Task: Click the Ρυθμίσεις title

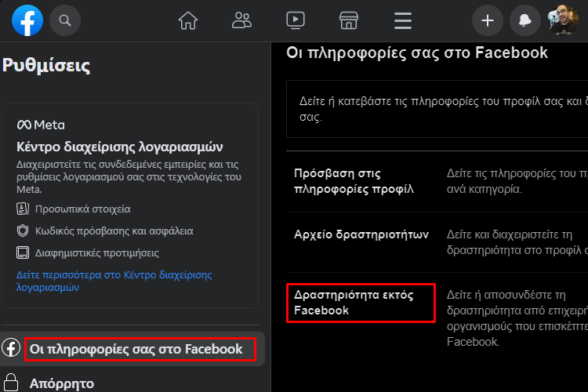Action: click(46, 66)
